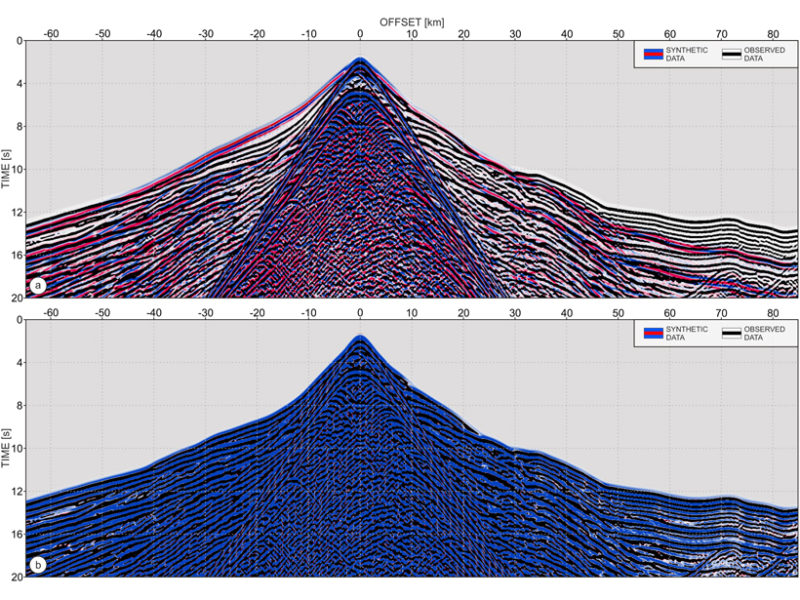Click the "80" offset tick above the top panel
Image resolution: width=800 pixels, height=600 pixels.
point(774,33)
